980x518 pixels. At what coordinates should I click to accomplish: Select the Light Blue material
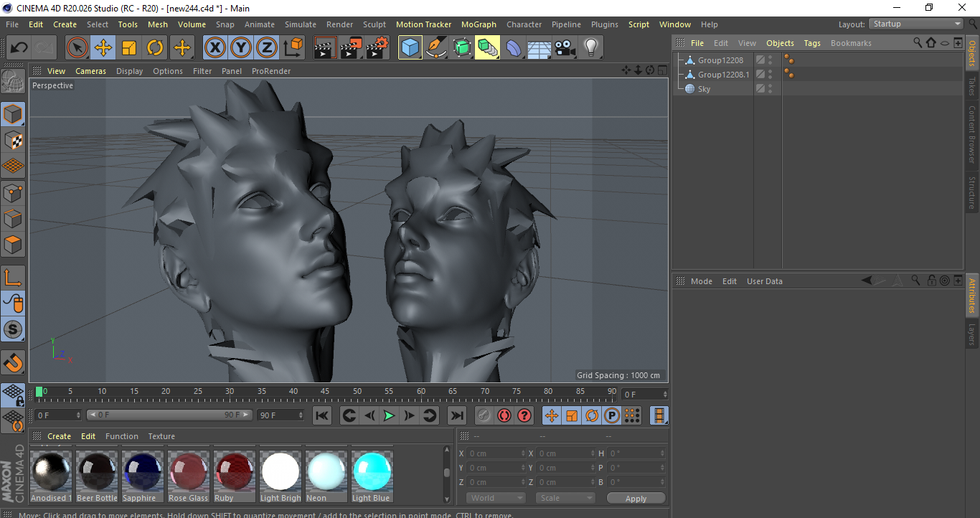[x=372, y=476]
